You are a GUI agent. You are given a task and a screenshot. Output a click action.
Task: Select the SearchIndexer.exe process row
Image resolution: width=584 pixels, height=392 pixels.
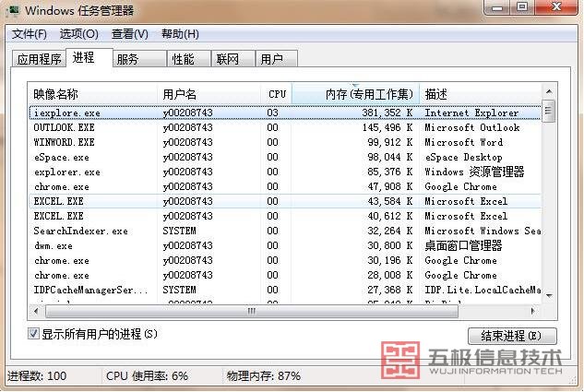click(x=285, y=231)
